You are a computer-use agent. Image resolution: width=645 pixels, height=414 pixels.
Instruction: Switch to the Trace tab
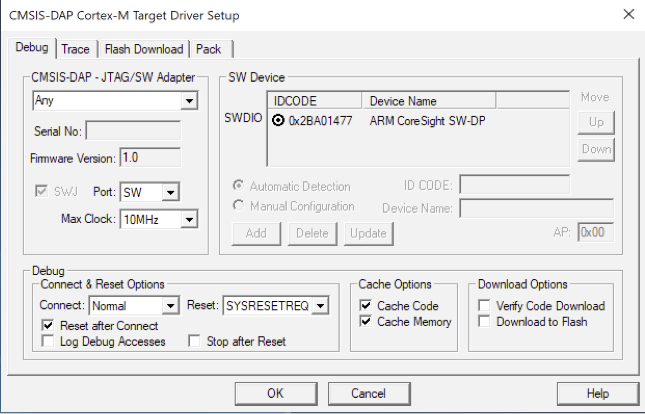(75, 49)
